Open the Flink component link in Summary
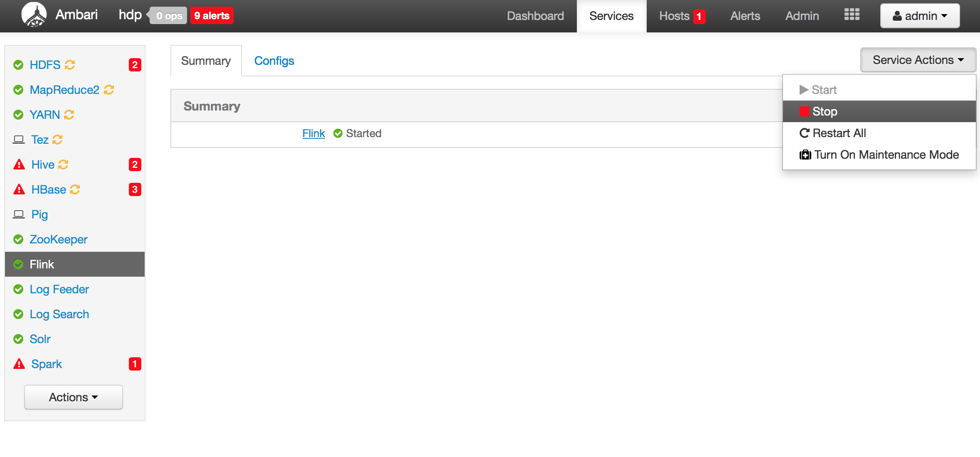 [313, 133]
